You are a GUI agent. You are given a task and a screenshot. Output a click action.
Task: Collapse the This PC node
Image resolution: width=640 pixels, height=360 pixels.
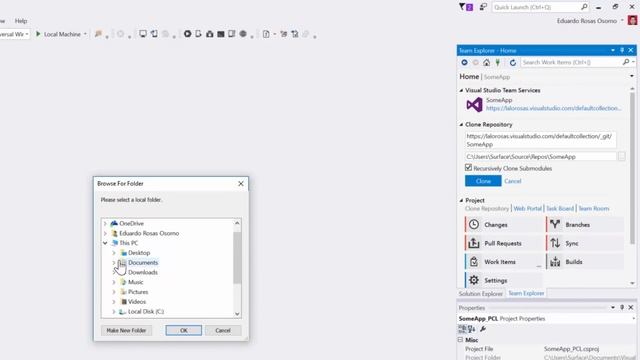(x=105, y=243)
